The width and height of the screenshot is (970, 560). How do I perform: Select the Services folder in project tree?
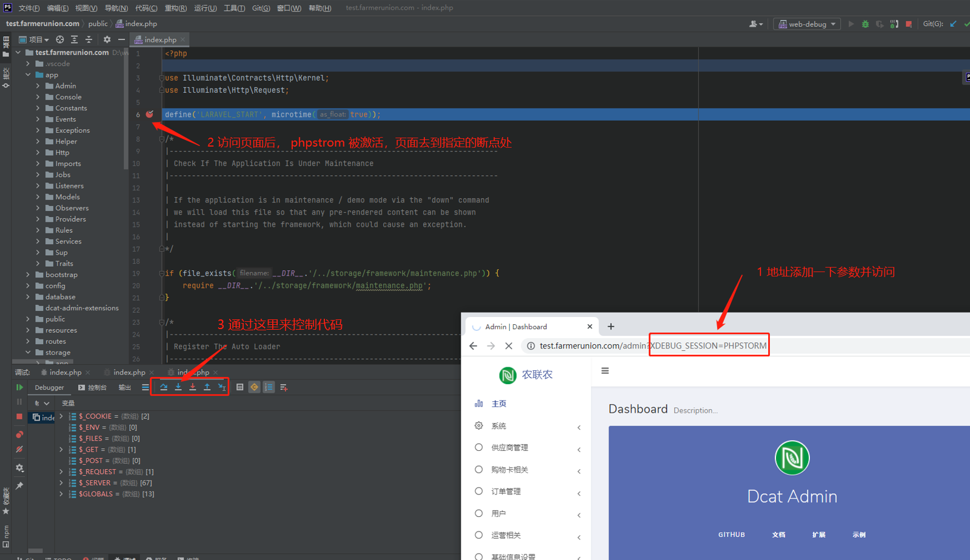tap(68, 241)
